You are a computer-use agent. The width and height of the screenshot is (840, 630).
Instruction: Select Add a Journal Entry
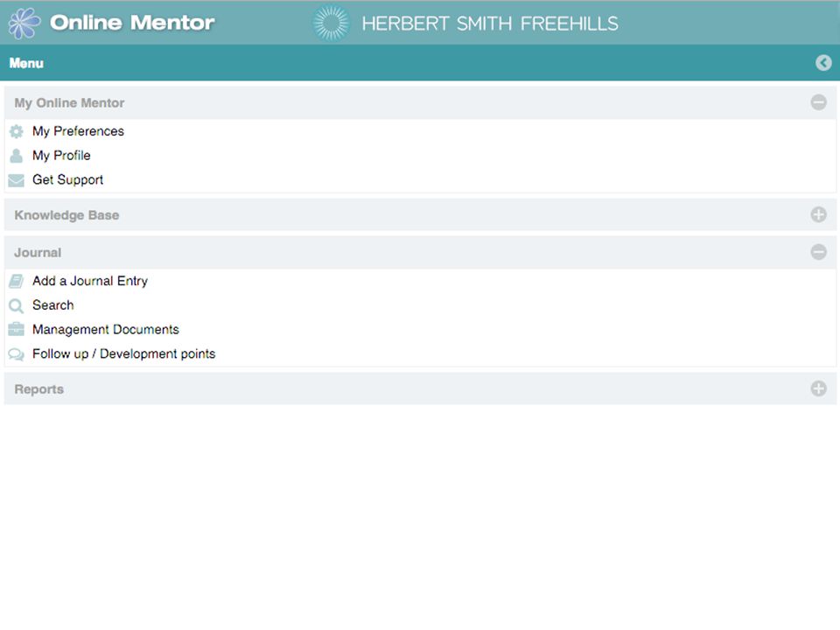(x=90, y=281)
